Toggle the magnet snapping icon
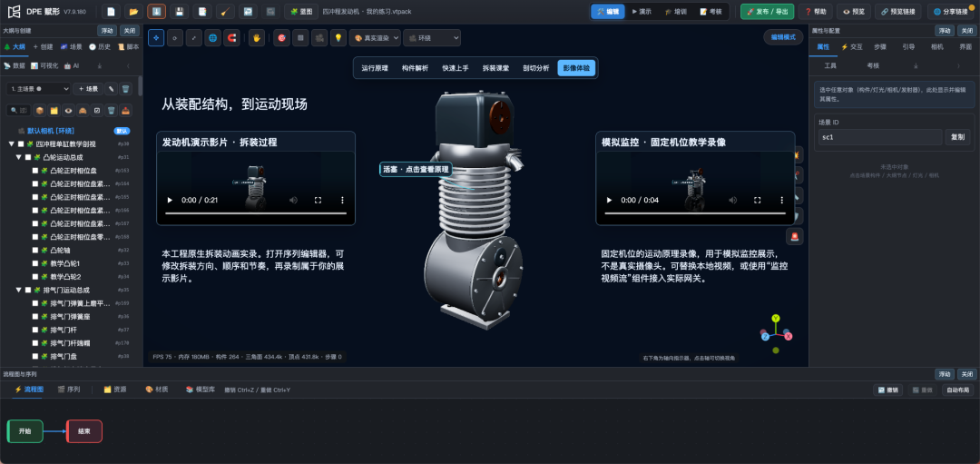Viewport: 980px width, 464px height. point(232,38)
